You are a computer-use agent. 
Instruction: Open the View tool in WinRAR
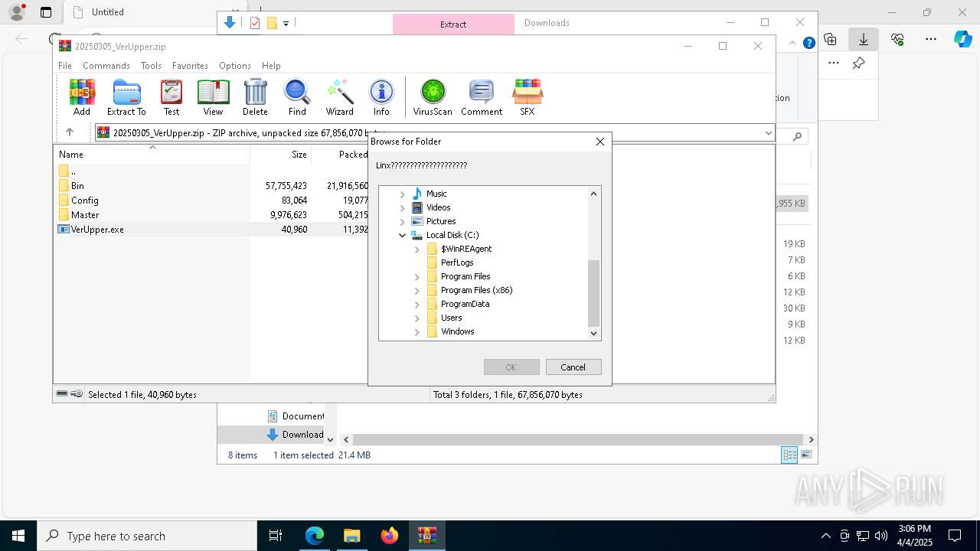[x=213, y=97]
